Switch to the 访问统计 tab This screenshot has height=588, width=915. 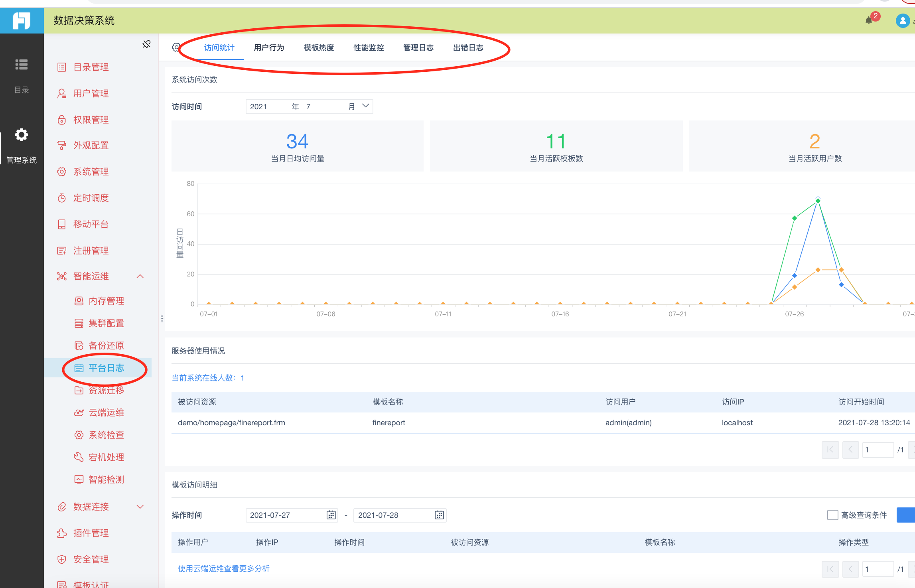click(x=219, y=47)
